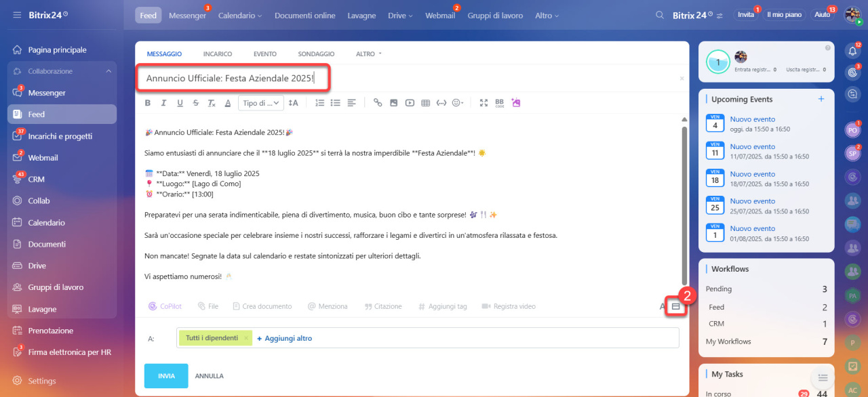868x397 pixels.
Task: Open the emoji picker in the toolbar
Action: [458, 103]
